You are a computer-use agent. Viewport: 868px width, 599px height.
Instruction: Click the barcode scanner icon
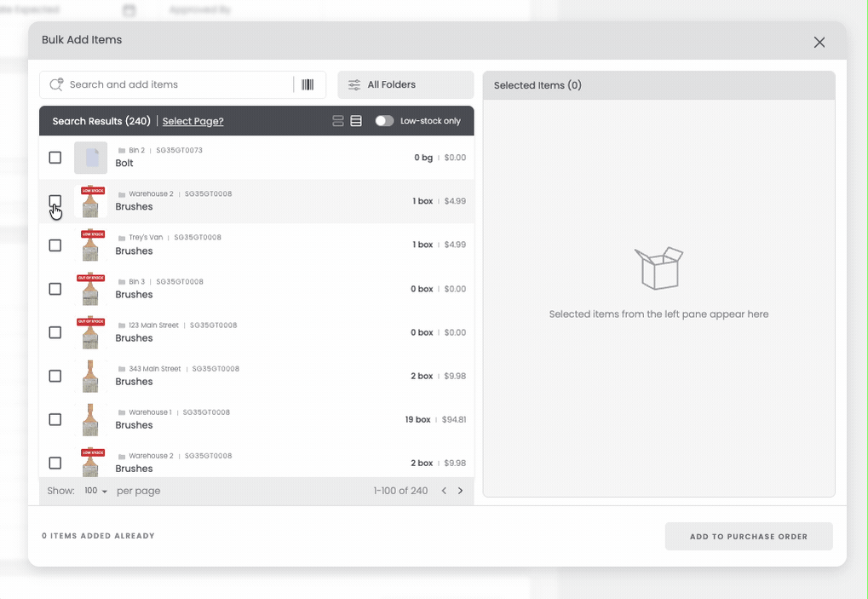coord(308,84)
